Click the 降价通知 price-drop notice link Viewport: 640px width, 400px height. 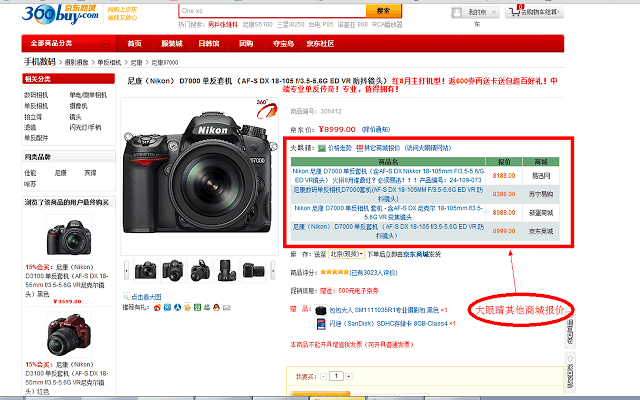click(376, 129)
